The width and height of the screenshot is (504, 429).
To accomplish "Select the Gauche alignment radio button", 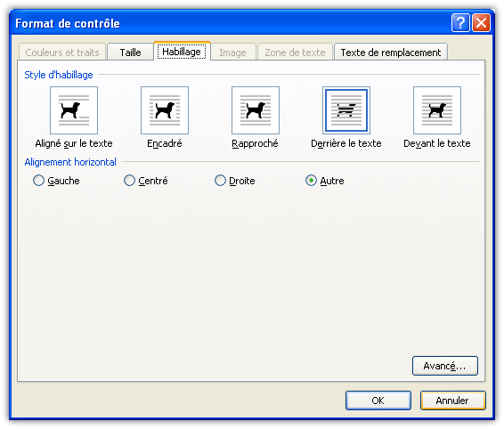I will (38, 181).
